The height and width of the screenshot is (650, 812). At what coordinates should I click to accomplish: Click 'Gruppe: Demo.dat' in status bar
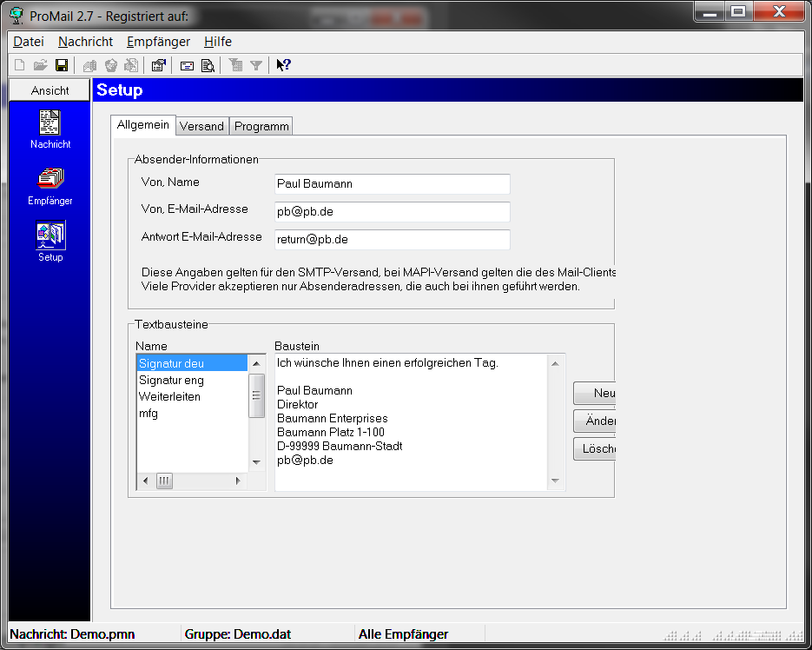[x=238, y=634]
